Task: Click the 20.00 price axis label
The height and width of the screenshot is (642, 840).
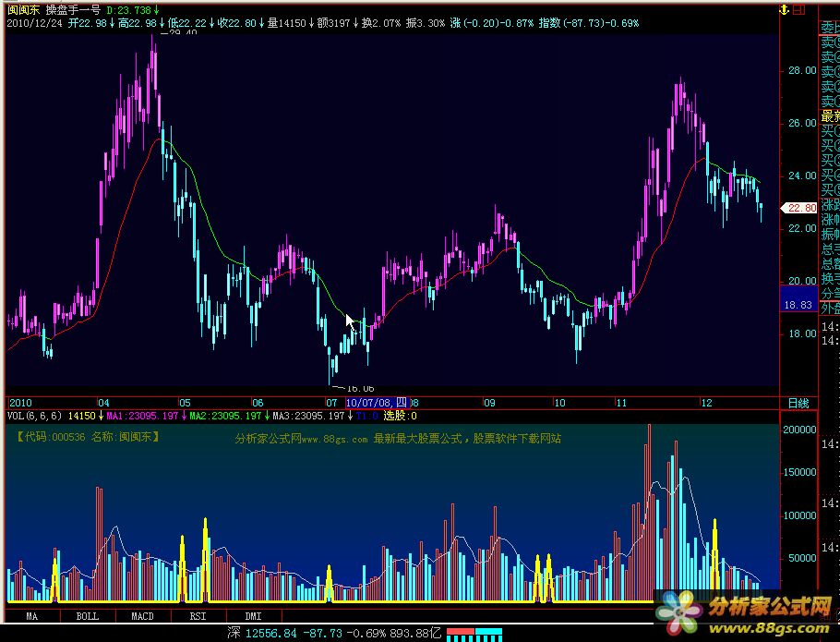Action: 802,281
